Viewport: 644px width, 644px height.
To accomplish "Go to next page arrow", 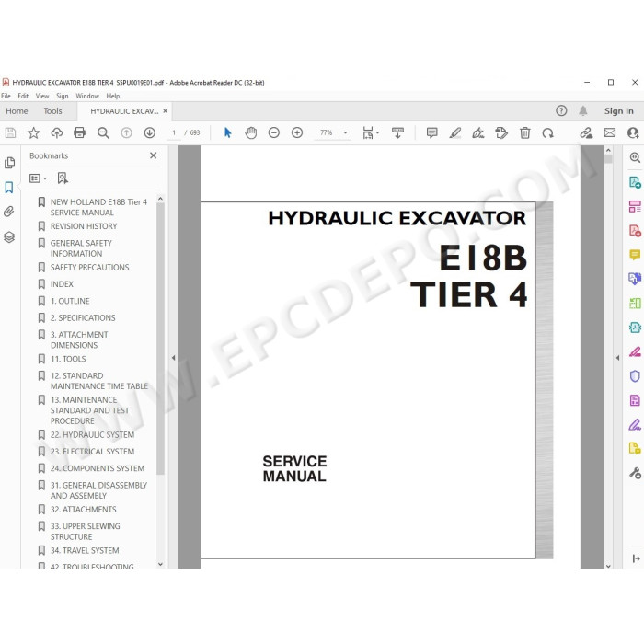I will [x=149, y=132].
